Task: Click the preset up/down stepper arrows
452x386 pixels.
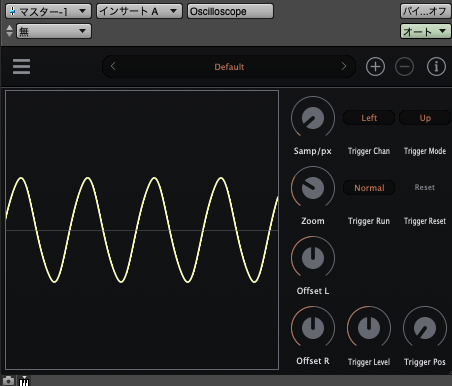Action: 9,31
